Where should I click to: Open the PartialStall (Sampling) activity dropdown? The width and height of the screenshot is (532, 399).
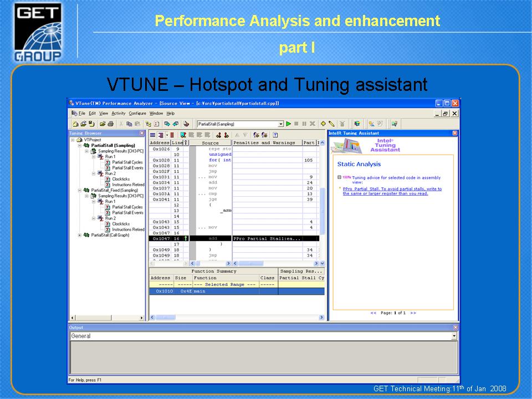point(280,124)
